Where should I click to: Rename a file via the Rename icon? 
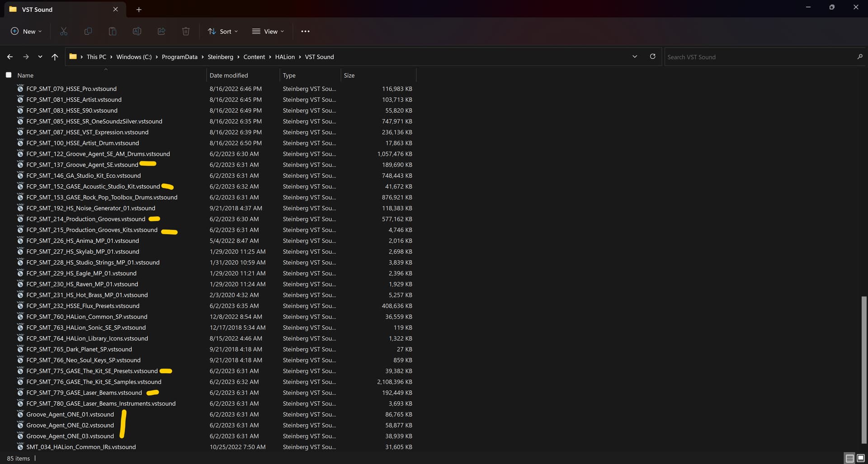coord(137,31)
